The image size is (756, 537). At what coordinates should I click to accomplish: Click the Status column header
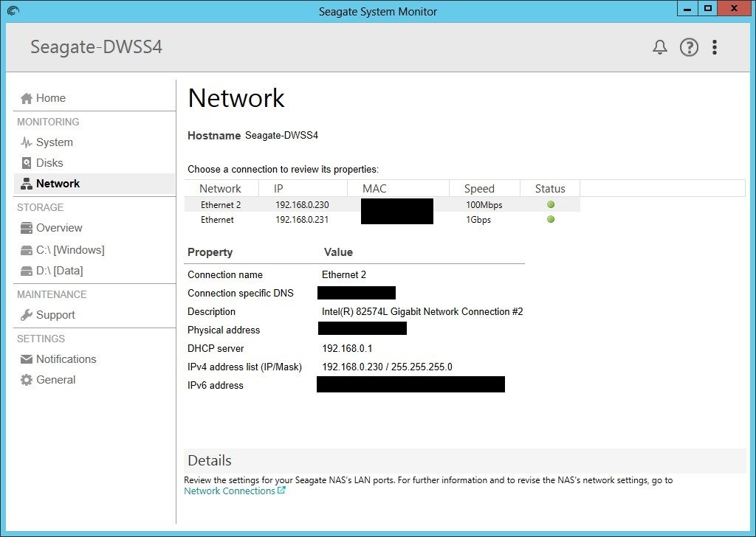point(550,189)
